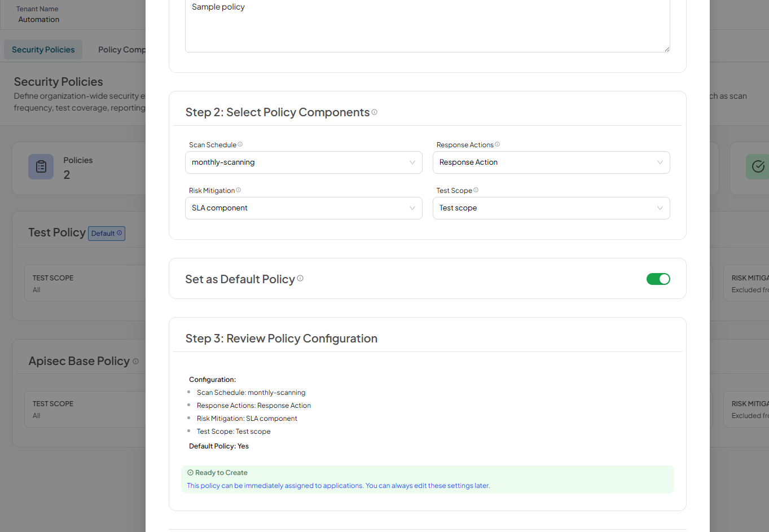Click info icon beside Risk Mitigation label
This screenshot has height=532, width=769.
[x=239, y=190]
